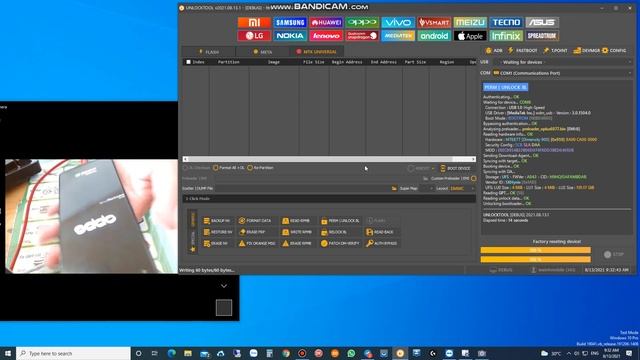The width and height of the screenshot is (640, 360).
Task: Toggle the Index select-all checkbox
Action: [x=188, y=62]
